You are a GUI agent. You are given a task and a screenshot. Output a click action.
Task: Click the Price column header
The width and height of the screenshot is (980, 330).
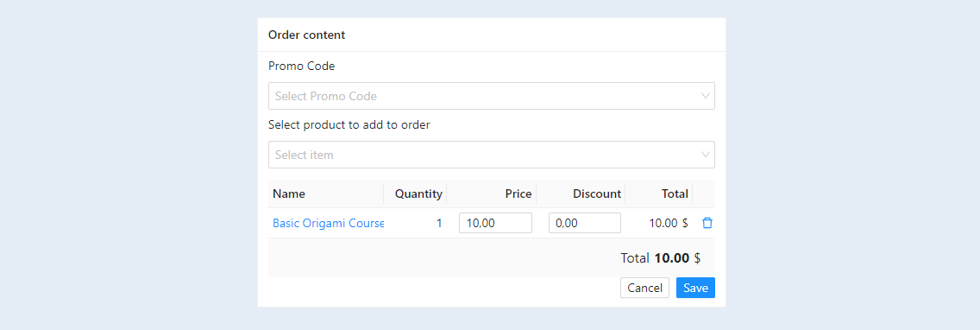coord(518,194)
